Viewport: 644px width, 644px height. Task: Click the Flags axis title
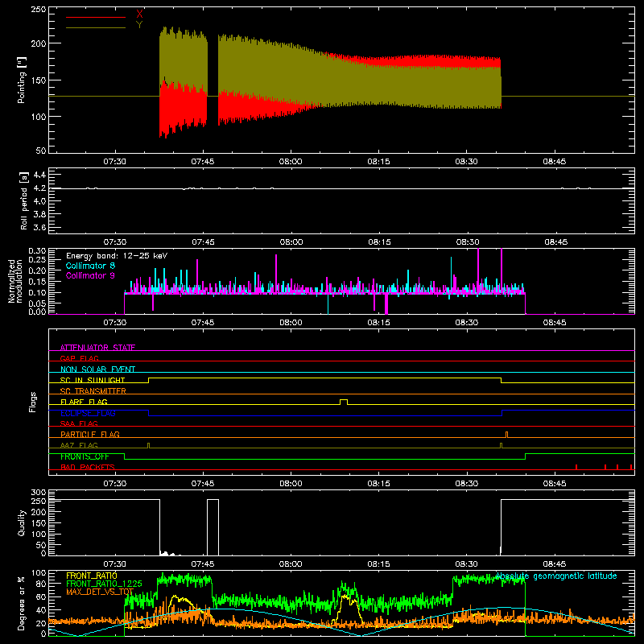[33, 402]
